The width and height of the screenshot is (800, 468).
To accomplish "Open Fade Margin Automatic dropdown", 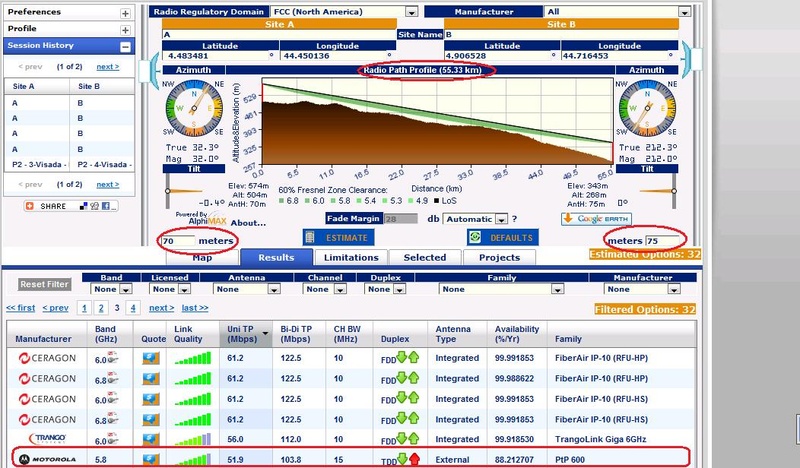I will pos(502,219).
